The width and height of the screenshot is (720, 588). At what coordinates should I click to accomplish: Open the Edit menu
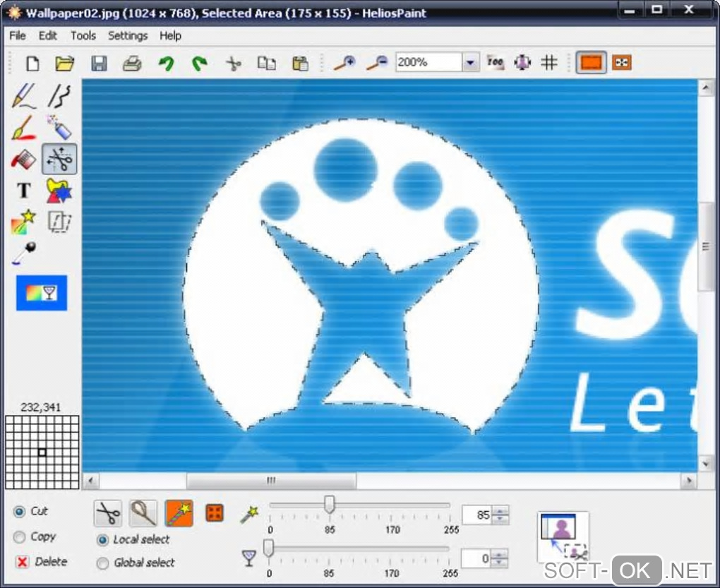pyautogui.click(x=48, y=36)
